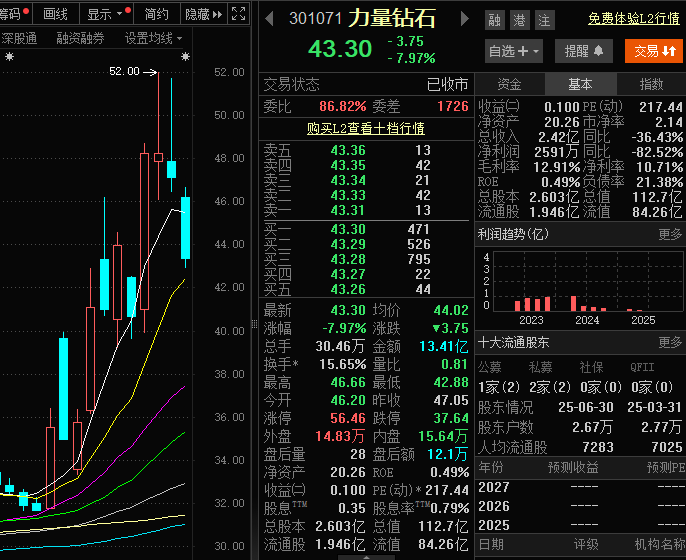Click the 最高 value 46.66
The height and width of the screenshot is (560, 686).
pyautogui.click(x=348, y=382)
